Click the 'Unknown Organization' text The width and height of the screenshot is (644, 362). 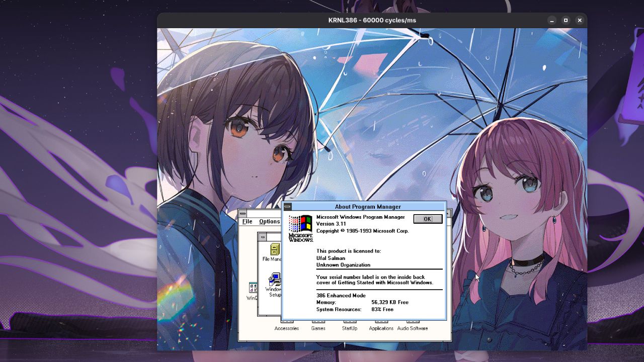coord(343,265)
